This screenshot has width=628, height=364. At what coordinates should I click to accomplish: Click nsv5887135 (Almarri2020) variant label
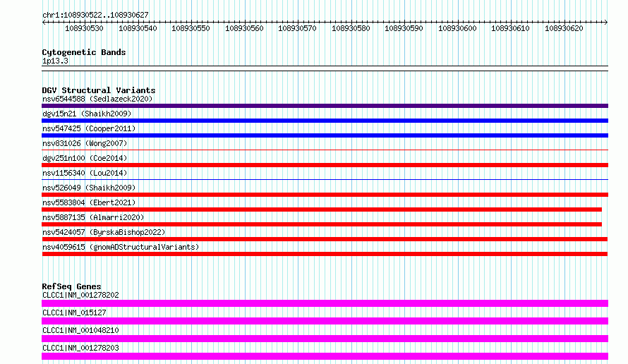[93, 217]
